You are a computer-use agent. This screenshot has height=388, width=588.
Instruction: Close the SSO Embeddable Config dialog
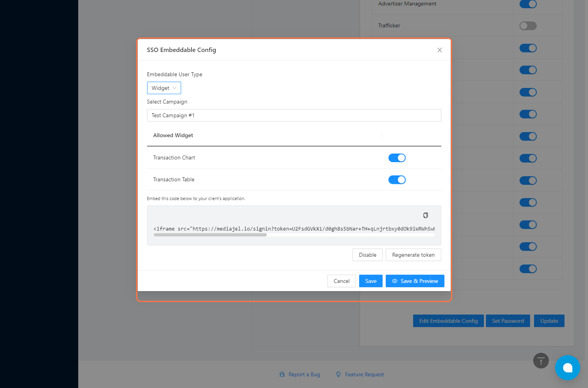440,50
